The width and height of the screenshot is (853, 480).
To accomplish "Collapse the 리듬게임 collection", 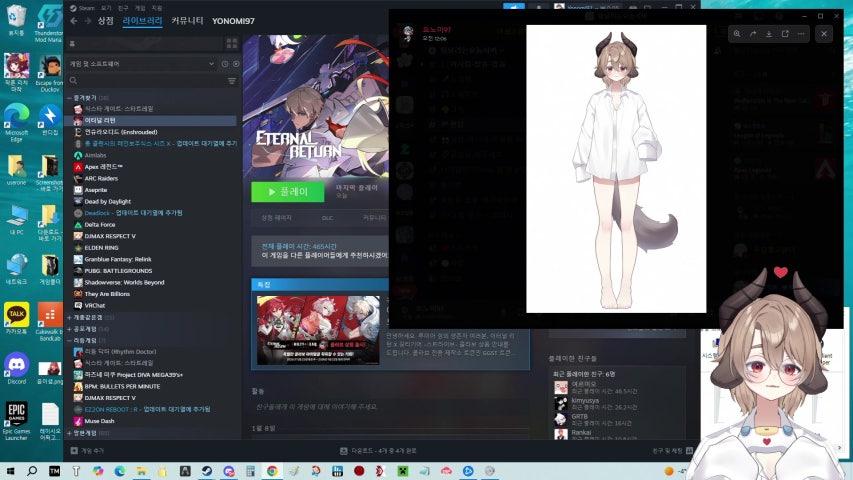I will click(x=69, y=340).
